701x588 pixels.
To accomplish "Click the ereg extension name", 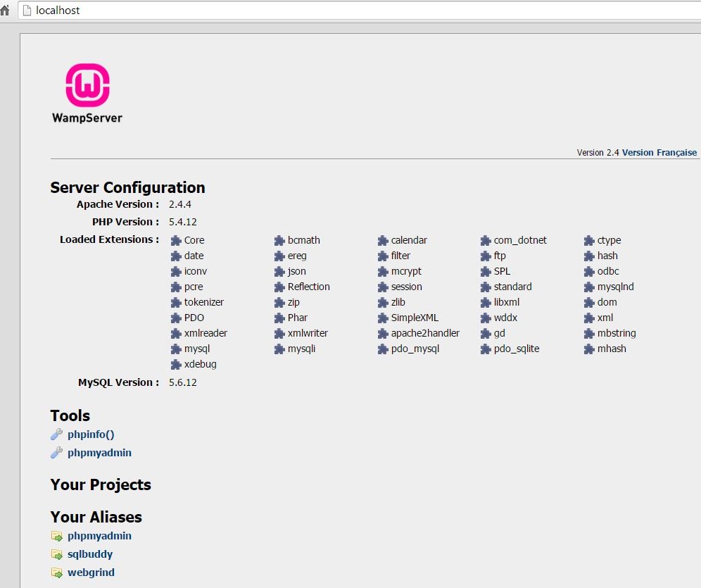I will point(297,256).
